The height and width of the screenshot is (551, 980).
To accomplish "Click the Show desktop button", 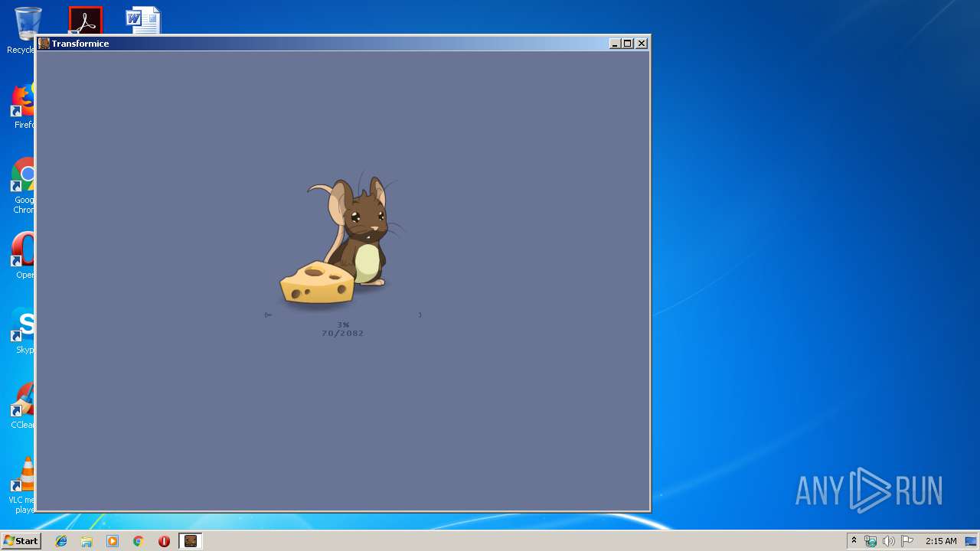I will [x=972, y=541].
